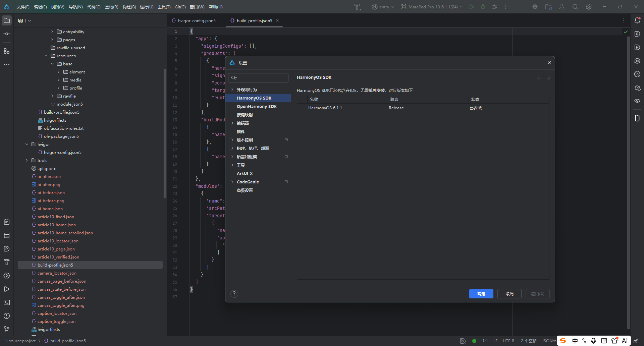Image resolution: width=644 pixels, height=346 pixels.
Task: Open the Terminal tool window
Action: pos(7,302)
